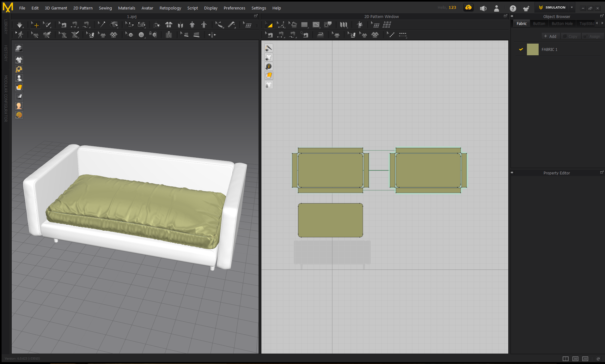
Task: Select the Rectangle pattern tool
Action: (304, 25)
